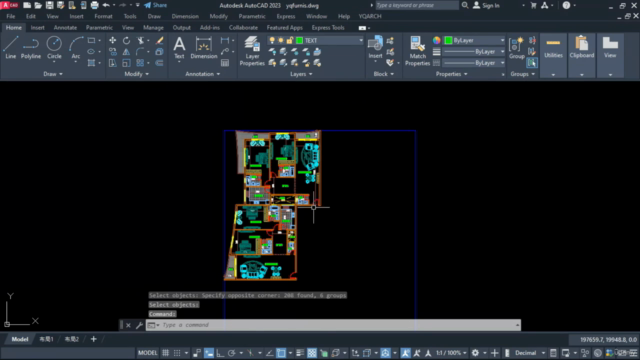Click the Scale tool icon
This screenshot has width=640, height=360.
126,63
